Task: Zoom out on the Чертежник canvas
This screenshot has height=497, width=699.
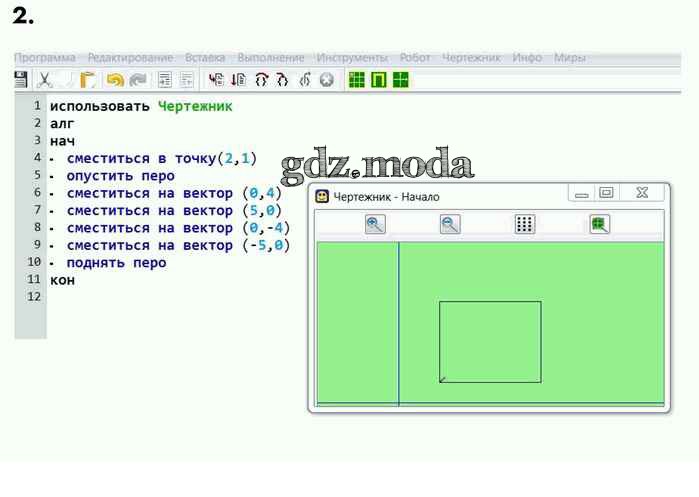Action: tap(451, 224)
